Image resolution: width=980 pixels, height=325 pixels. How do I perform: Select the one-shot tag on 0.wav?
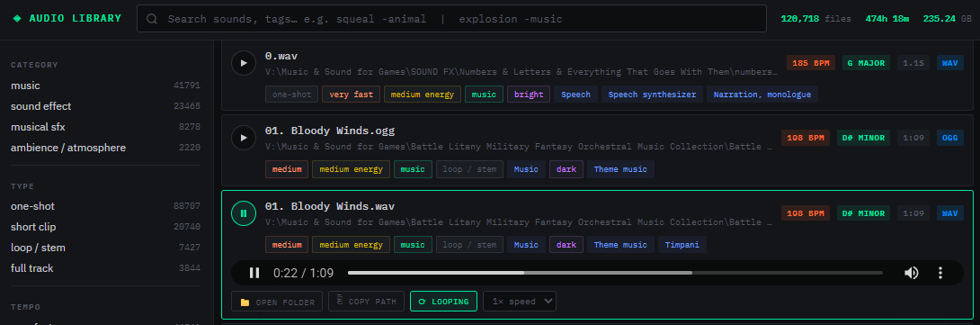292,95
